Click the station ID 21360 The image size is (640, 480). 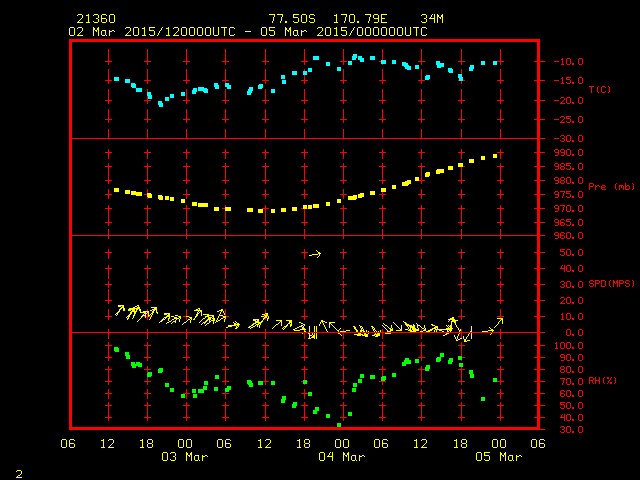click(x=96, y=19)
